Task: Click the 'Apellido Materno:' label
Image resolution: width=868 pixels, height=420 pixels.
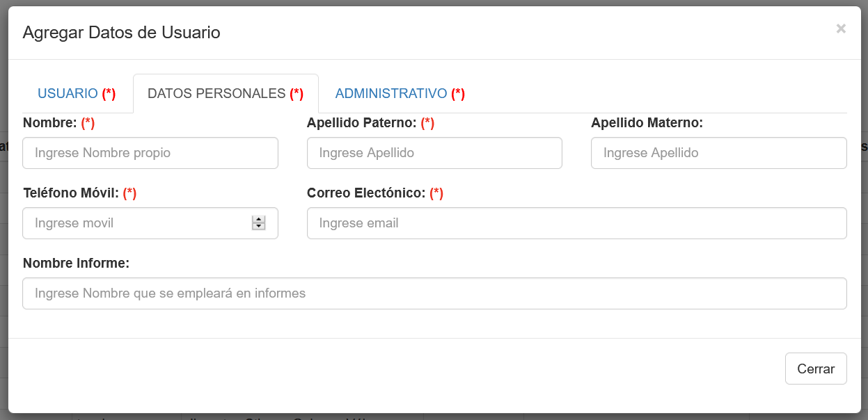Action: coord(647,123)
